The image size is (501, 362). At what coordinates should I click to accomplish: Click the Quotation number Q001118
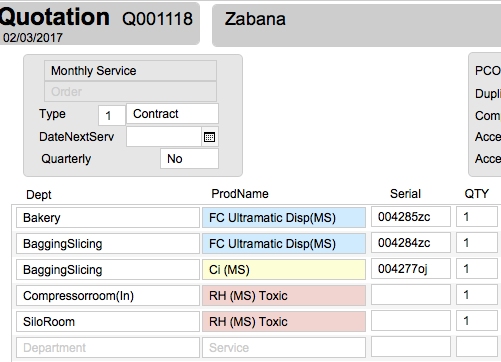tap(157, 19)
